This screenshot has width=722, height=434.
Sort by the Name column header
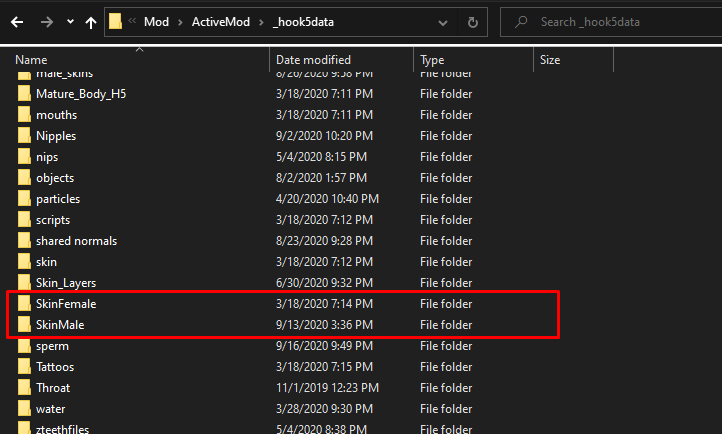(x=31, y=60)
